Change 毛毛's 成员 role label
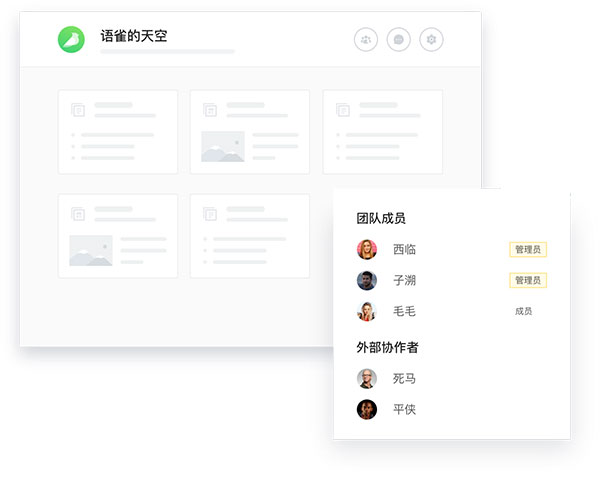This screenshot has width=600, height=477. (523, 311)
